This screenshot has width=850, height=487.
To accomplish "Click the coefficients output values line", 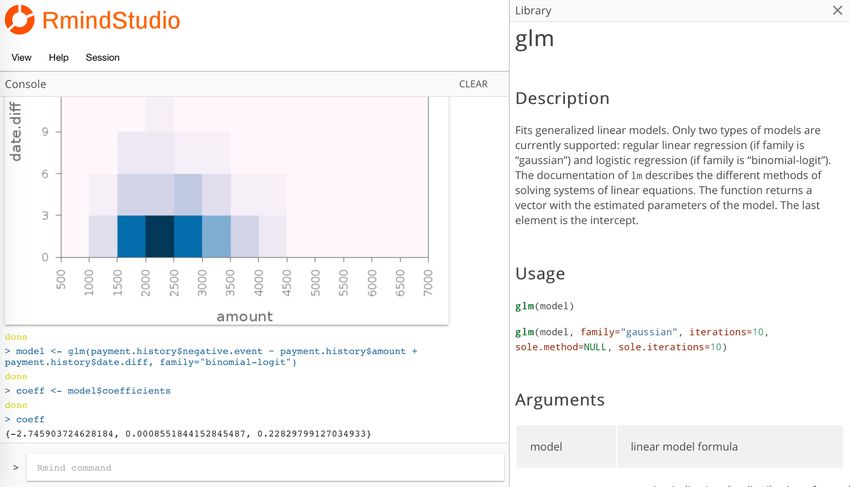I will point(188,434).
